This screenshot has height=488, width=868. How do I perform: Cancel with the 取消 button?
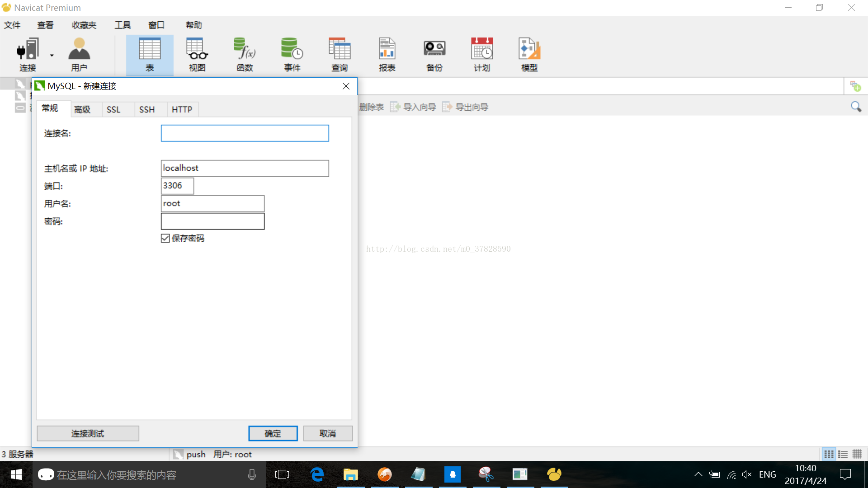328,433
